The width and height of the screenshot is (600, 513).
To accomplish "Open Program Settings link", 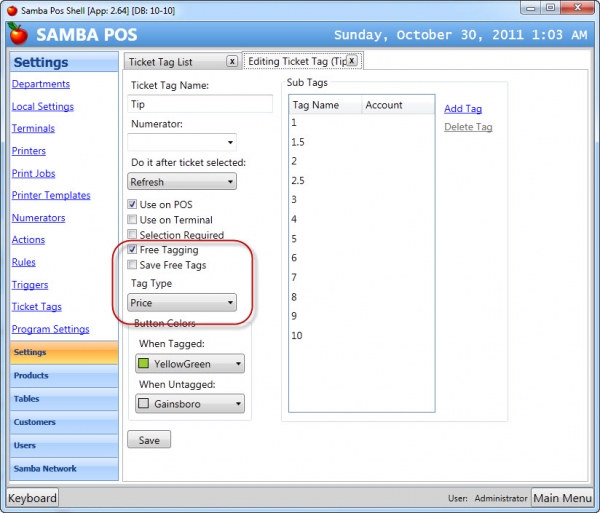I will [x=50, y=329].
